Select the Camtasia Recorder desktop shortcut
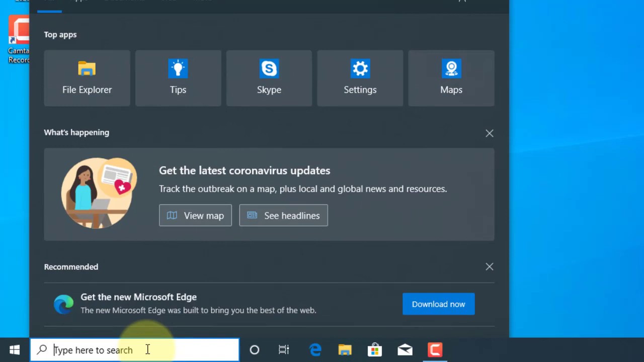 coord(19,40)
